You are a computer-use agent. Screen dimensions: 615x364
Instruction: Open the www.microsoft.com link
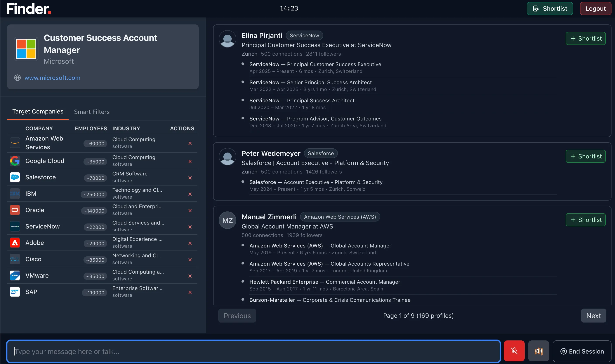pos(52,78)
